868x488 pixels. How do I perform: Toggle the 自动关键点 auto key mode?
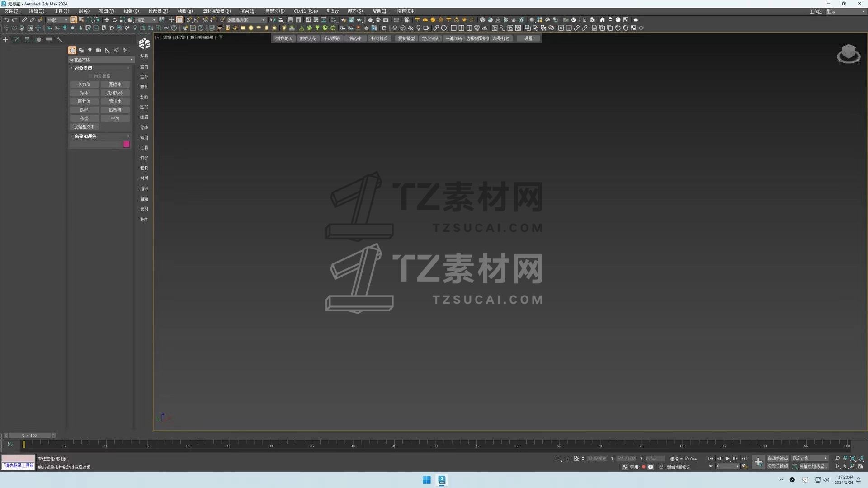coord(778,459)
